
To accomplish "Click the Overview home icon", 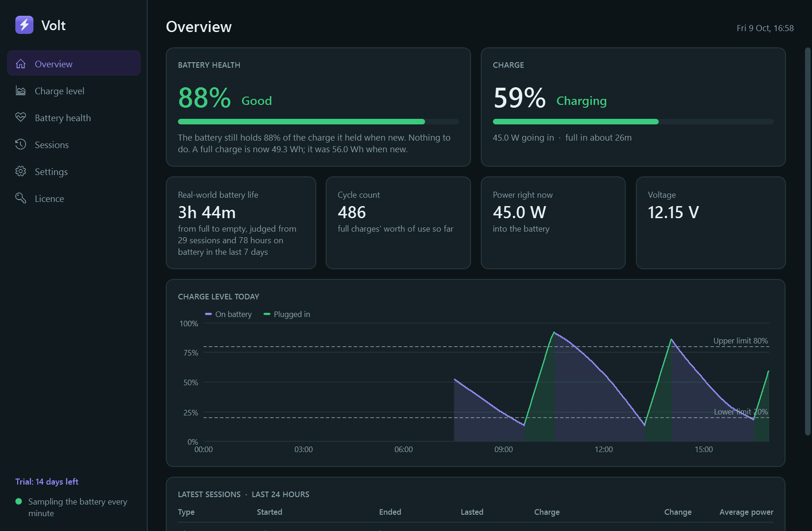I will point(20,64).
